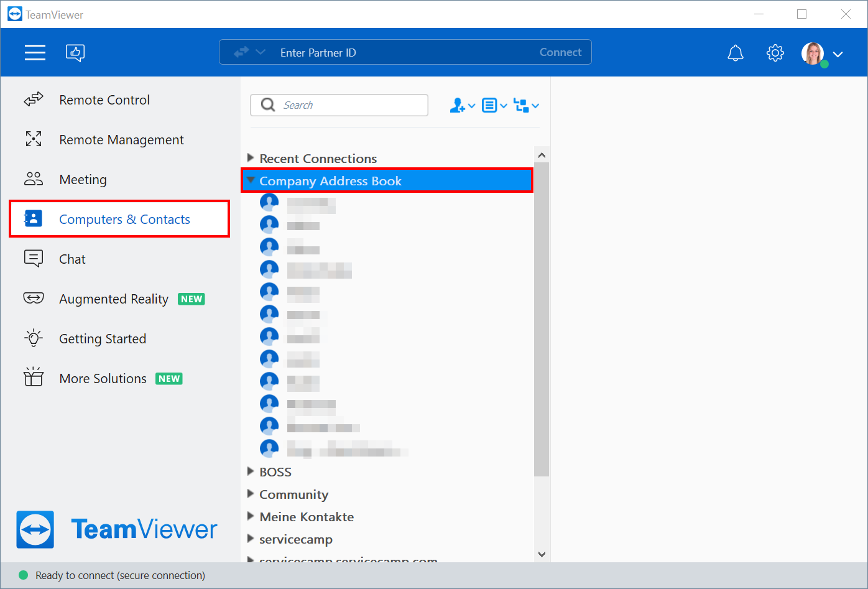This screenshot has width=868, height=589.
Task: Expand the Community group
Action: click(x=251, y=494)
